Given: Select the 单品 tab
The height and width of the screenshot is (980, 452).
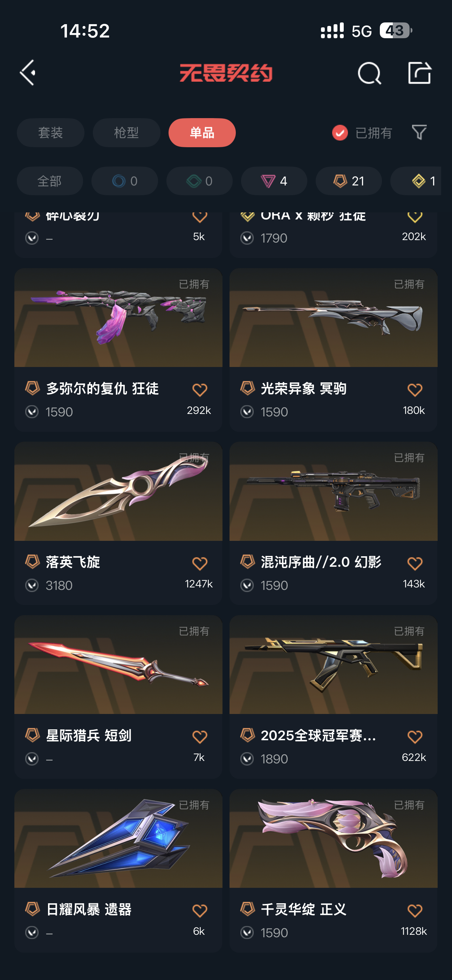Looking at the screenshot, I should pyautogui.click(x=202, y=132).
